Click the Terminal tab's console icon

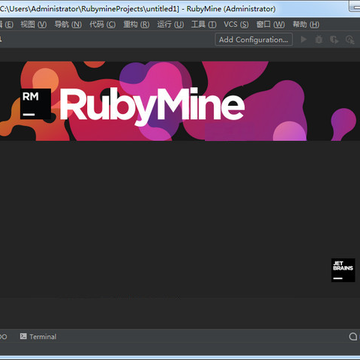tap(23, 336)
